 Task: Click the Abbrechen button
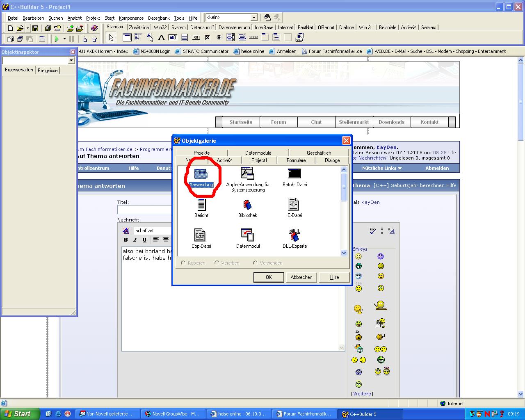(x=301, y=277)
